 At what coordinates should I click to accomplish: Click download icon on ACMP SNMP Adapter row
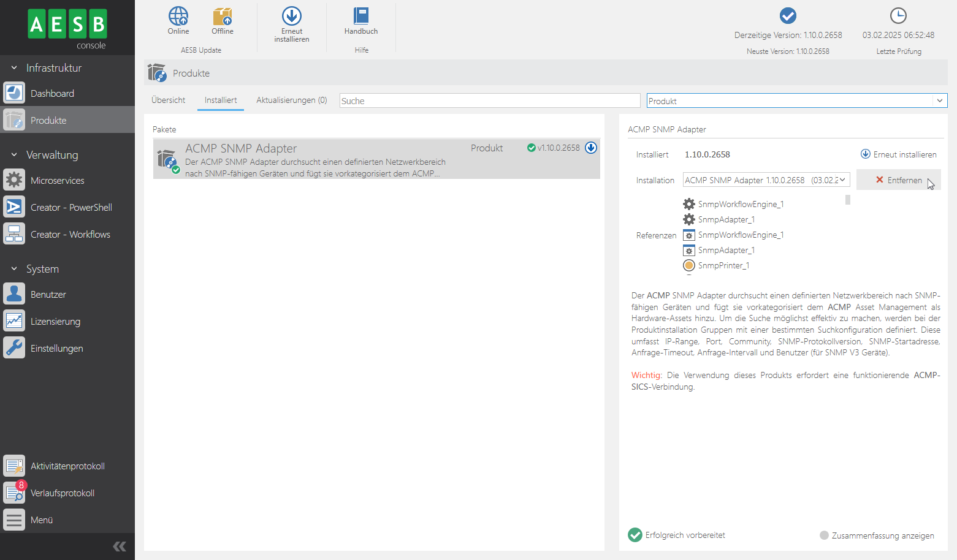coord(591,148)
